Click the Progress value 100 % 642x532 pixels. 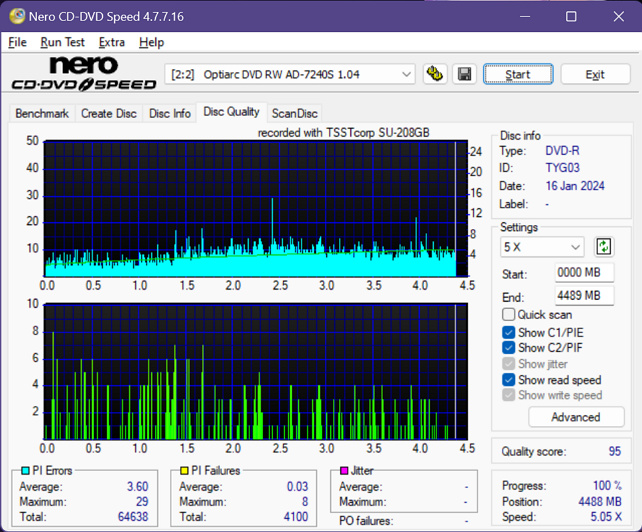[x=607, y=486]
